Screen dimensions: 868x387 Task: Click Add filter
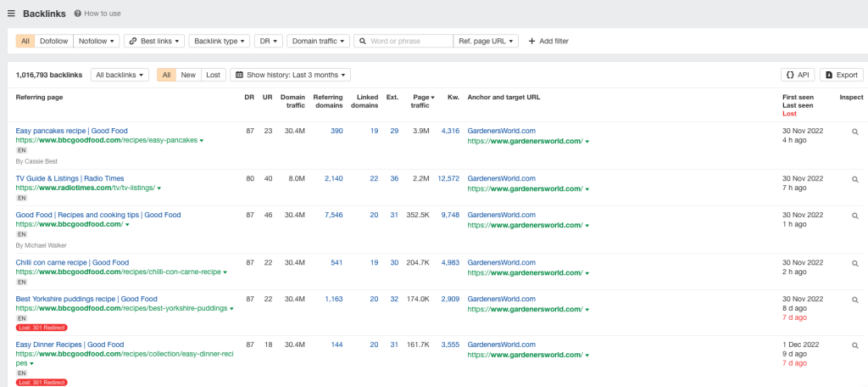click(548, 41)
